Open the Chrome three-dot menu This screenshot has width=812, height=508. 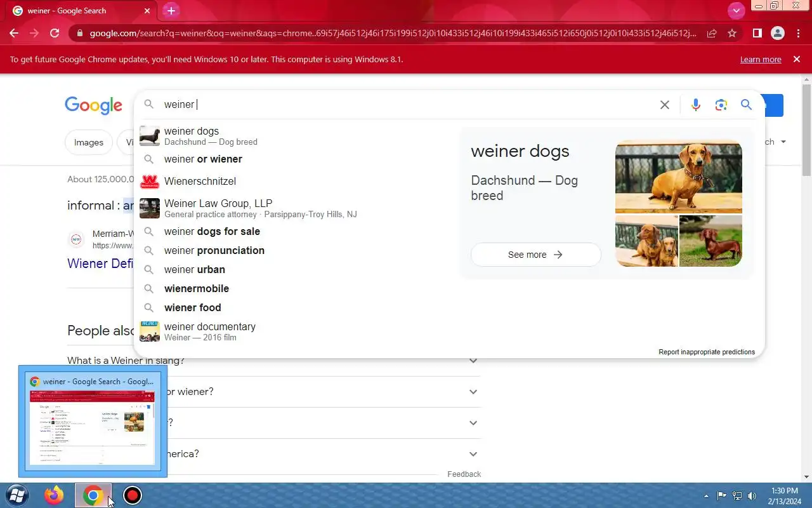coord(797,33)
